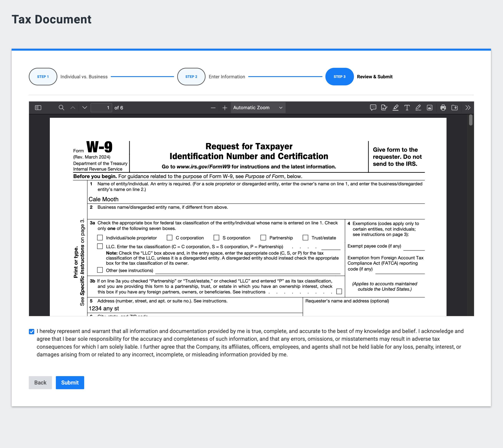Click the Back button
The height and width of the screenshot is (448, 503).
(x=40, y=383)
